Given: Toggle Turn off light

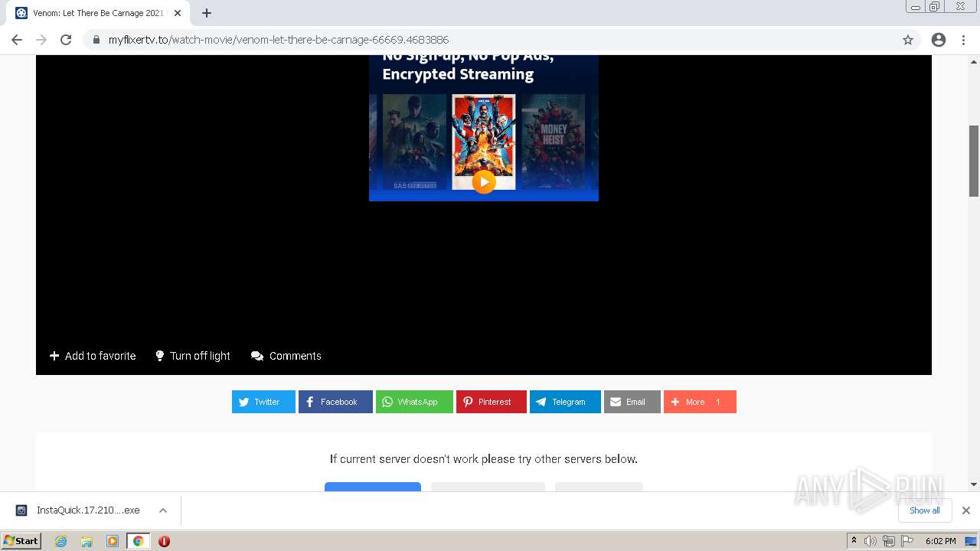Looking at the screenshot, I should 193,356.
